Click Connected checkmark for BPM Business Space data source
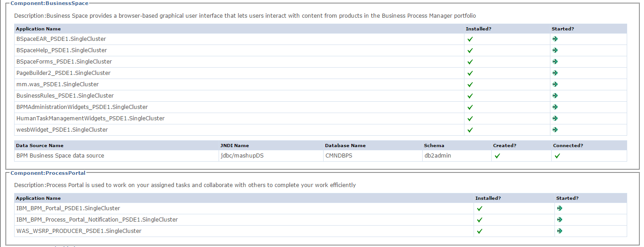 557,156
